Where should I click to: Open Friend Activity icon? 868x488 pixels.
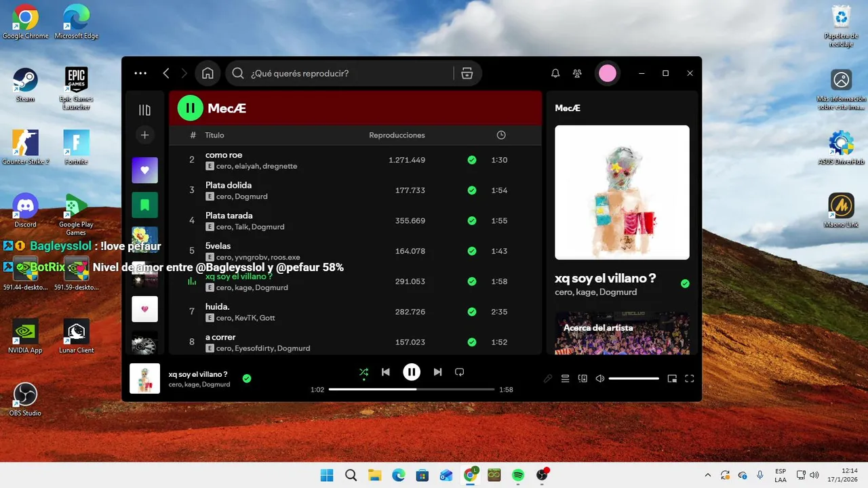[x=577, y=73]
